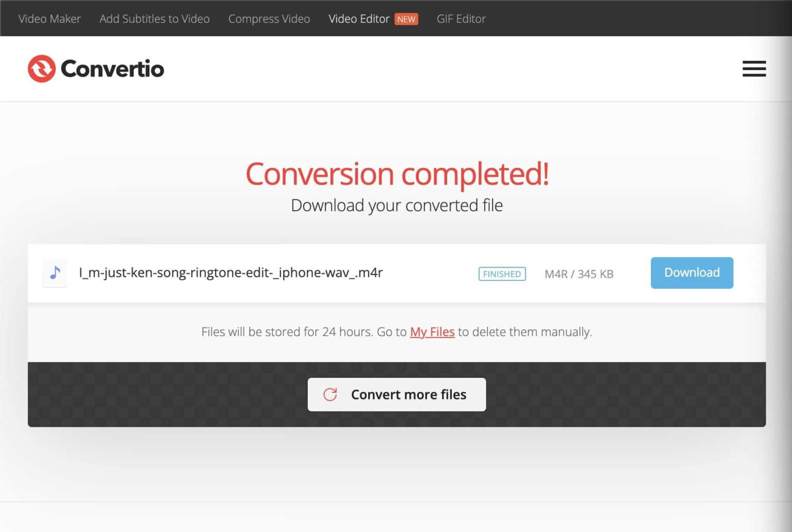Screen dimensions: 792x532
Task: Open the hamburger menu
Action: [754, 69]
